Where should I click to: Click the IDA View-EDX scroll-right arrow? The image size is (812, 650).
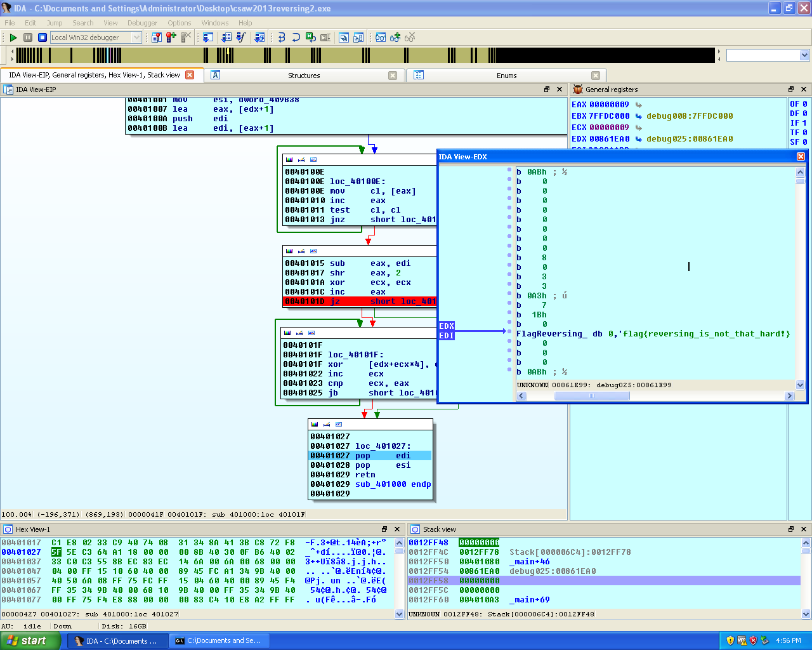coord(790,396)
